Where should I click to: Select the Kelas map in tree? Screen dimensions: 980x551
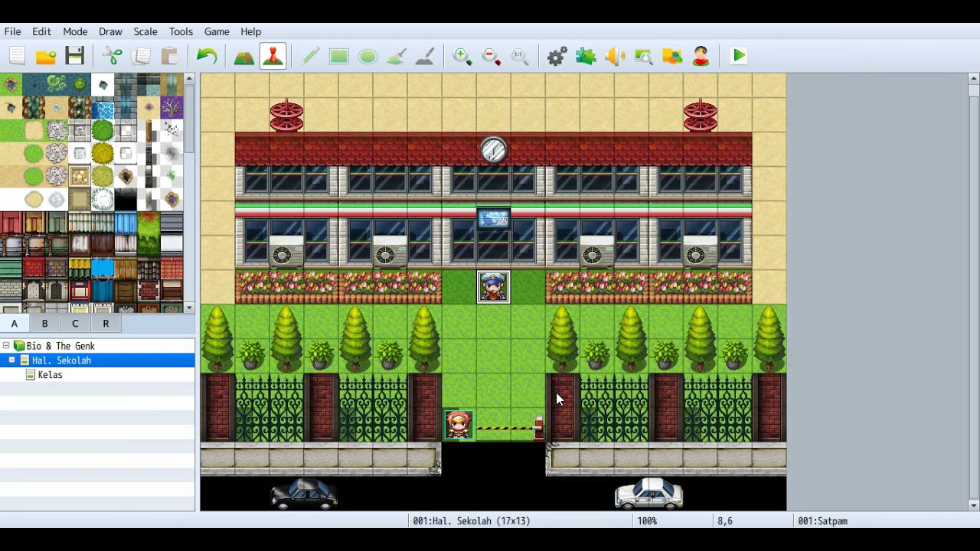[x=50, y=375]
